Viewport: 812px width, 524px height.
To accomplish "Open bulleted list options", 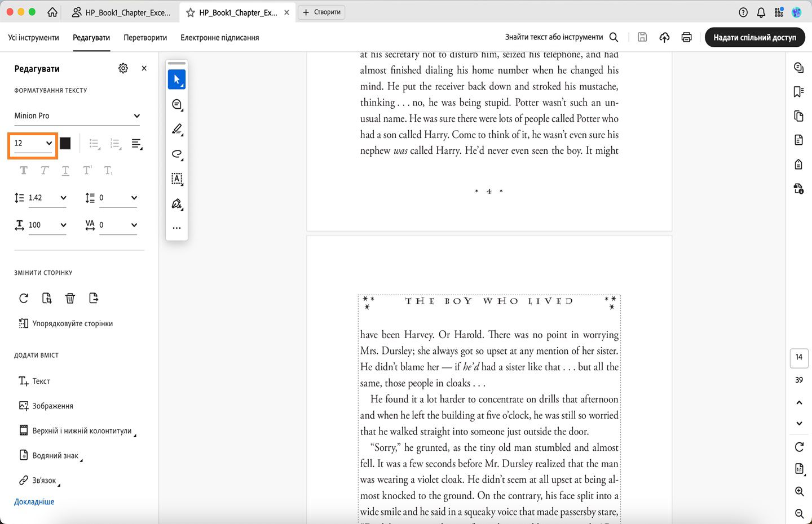I will tap(95, 144).
